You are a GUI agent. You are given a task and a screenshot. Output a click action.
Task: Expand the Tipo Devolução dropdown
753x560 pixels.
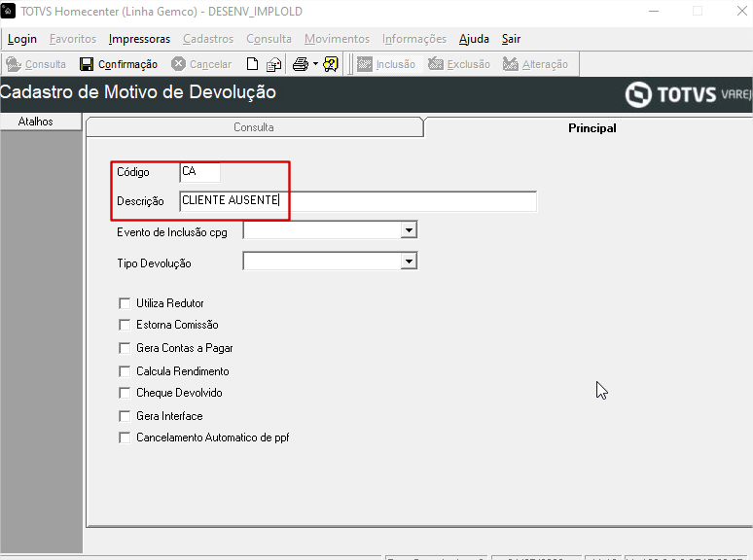tap(409, 262)
